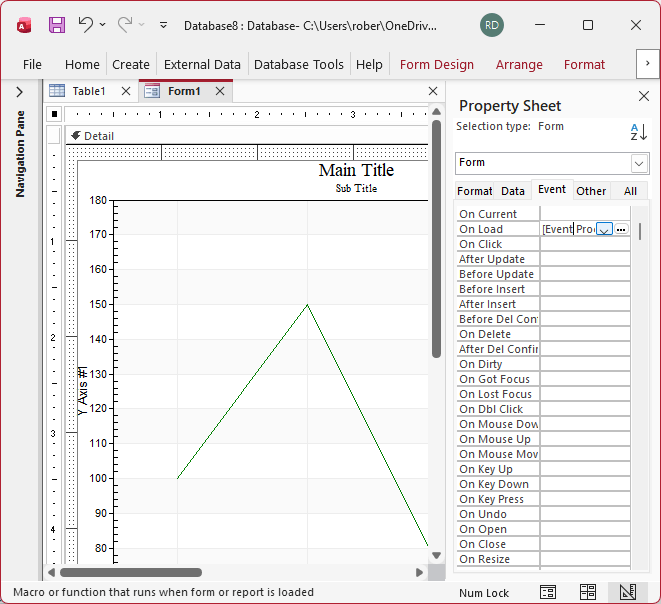Undo the last action
The height and width of the screenshot is (604, 661).
click(x=86, y=25)
